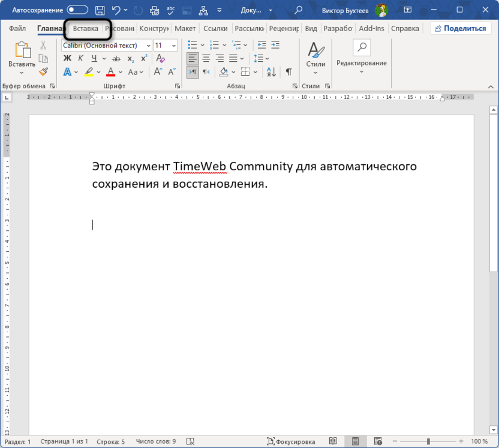499x448 pixels.
Task: Align text left
Action: point(193,58)
